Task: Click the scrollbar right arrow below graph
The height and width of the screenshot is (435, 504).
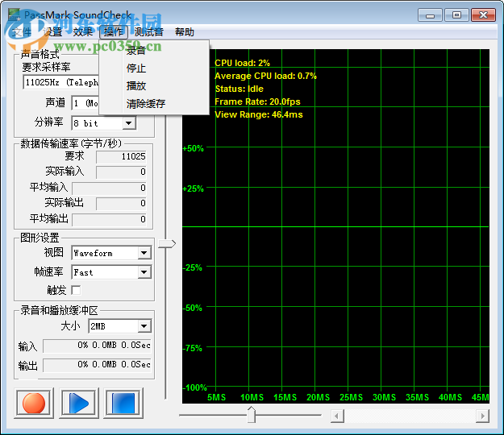Action: [x=482, y=416]
